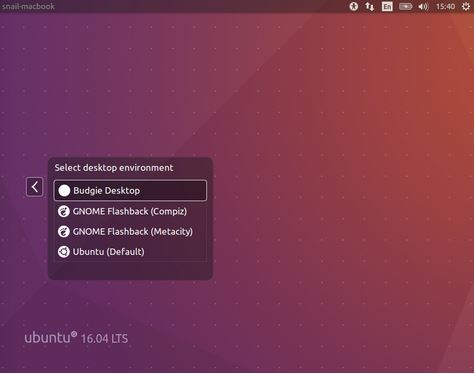Open the power gear menu

coord(466,6)
